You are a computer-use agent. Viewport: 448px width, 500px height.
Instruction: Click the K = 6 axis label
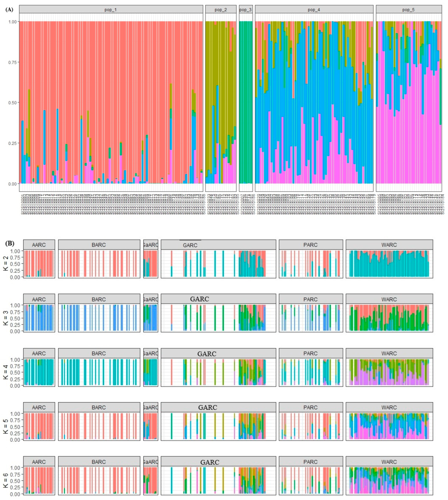(6, 481)
